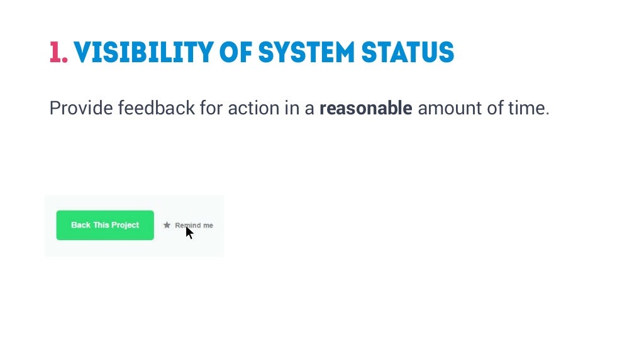The image size is (644, 362).
Task: Click the word STATUS in the title
Action: point(408,53)
